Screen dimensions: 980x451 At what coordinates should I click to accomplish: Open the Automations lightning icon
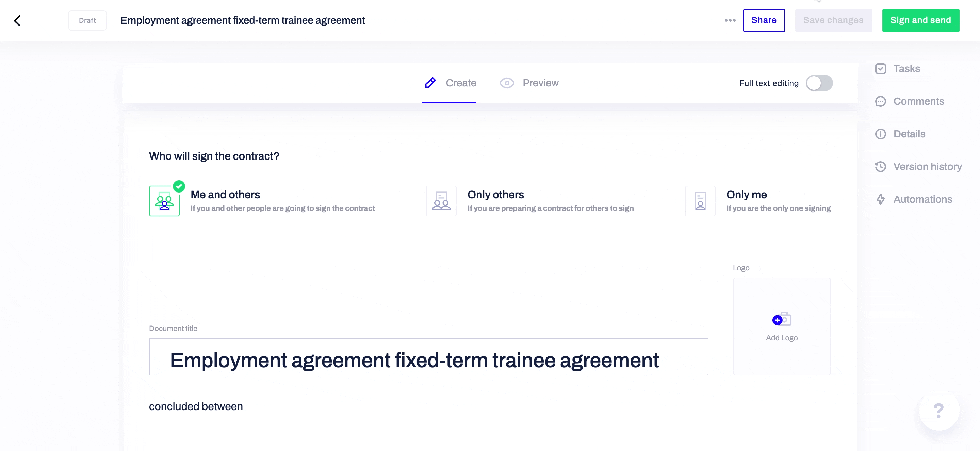click(x=880, y=199)
